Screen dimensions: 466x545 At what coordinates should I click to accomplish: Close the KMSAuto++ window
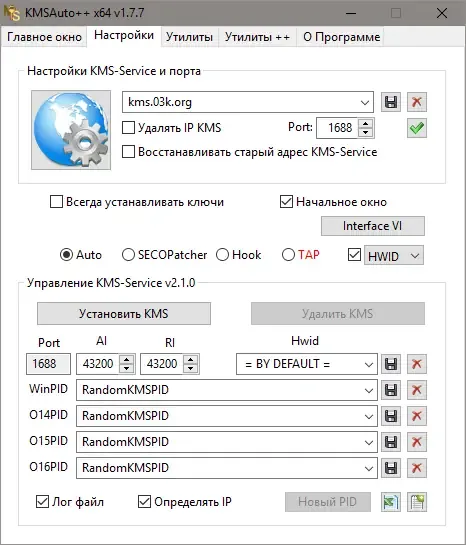pos(442,13)
